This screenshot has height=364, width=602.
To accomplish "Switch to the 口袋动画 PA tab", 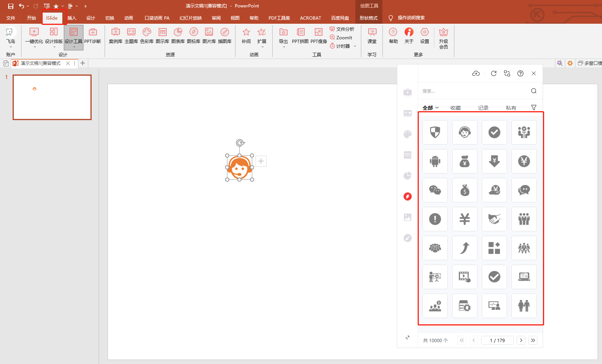I will coord(157,18).
